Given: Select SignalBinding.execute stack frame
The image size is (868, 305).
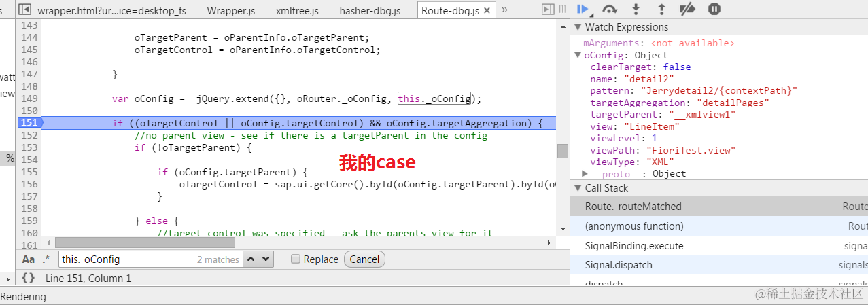Looking at the screenshot, I should pyautogui.click(x=719, y=246).
